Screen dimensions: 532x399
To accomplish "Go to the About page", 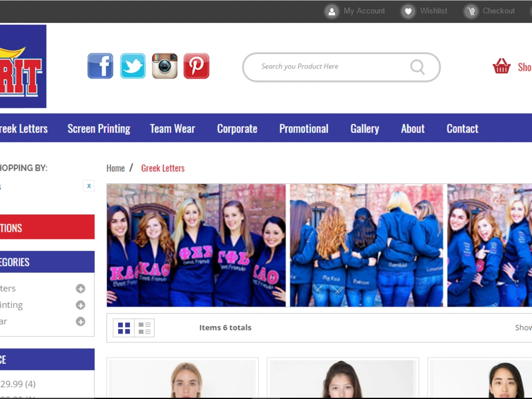I will point(413,129).
